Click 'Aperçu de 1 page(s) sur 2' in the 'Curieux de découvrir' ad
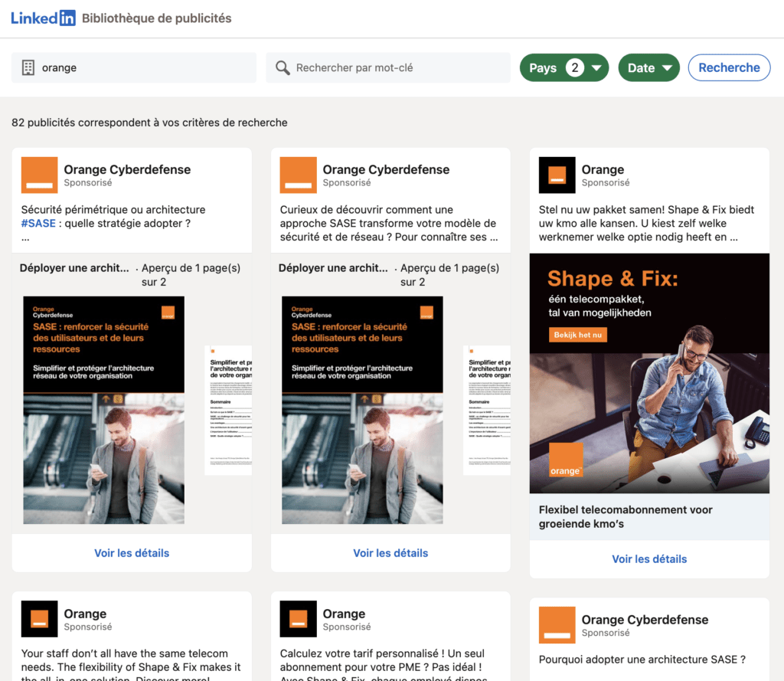Image resolution: width=784 pixels, height=681 pixels. click(450, 275)
